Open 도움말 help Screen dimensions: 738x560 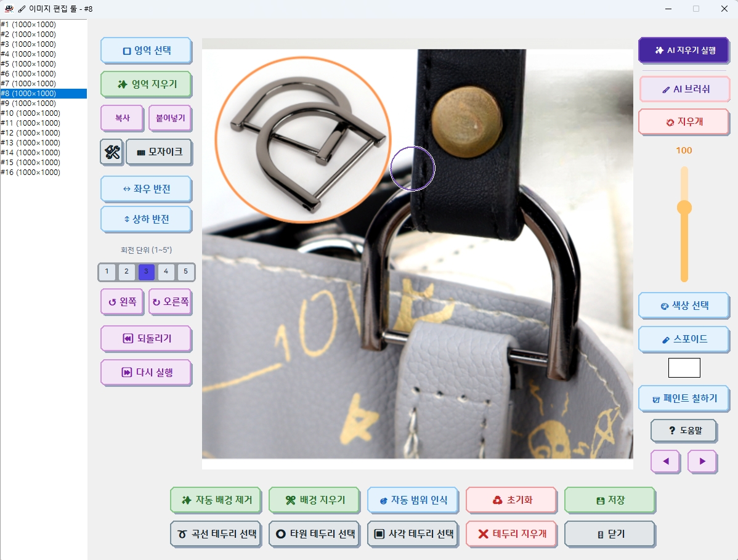point(684,431)
